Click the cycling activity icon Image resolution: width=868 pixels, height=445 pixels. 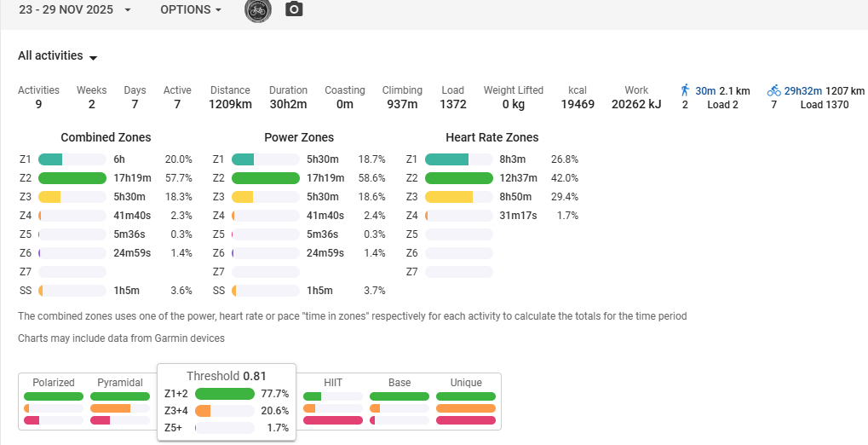tap(773, 90)
